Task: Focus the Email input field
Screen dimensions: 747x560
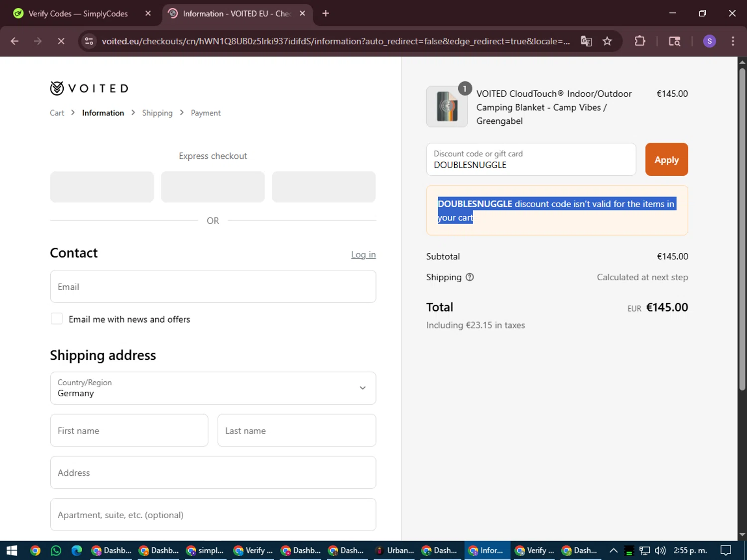Action: (213, 287)
